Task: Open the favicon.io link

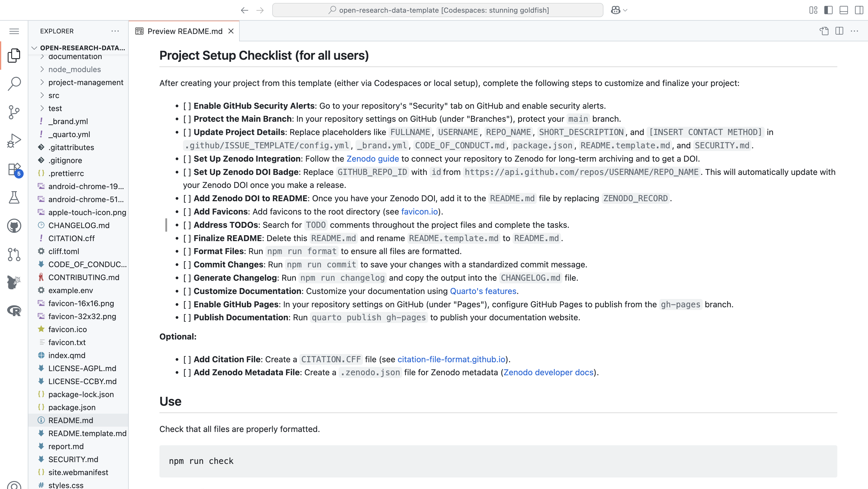Action: [419, 212]
